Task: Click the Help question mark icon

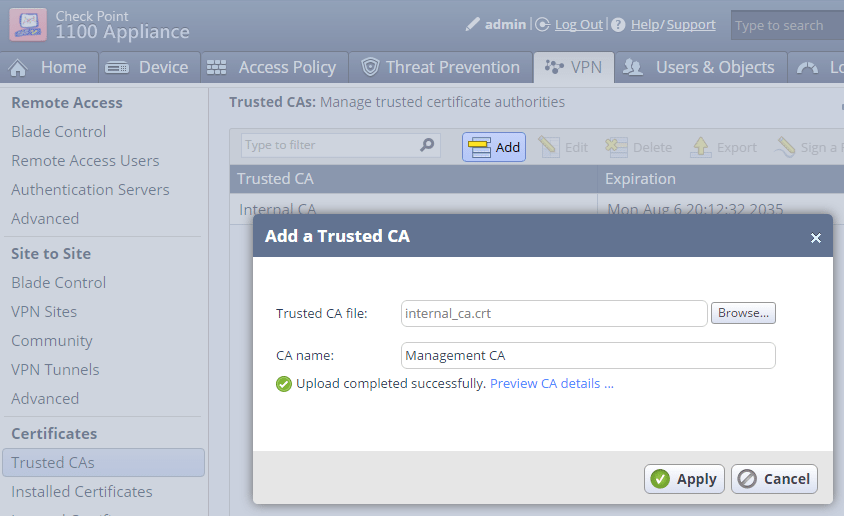Action: 618,24
